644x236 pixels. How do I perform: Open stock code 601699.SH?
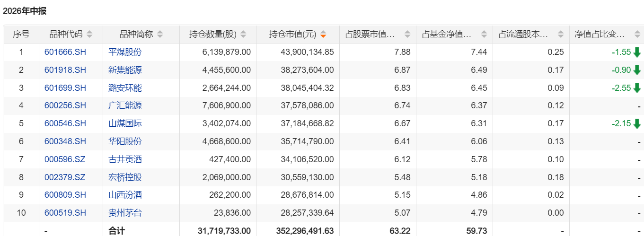click(x=65, y=88)
